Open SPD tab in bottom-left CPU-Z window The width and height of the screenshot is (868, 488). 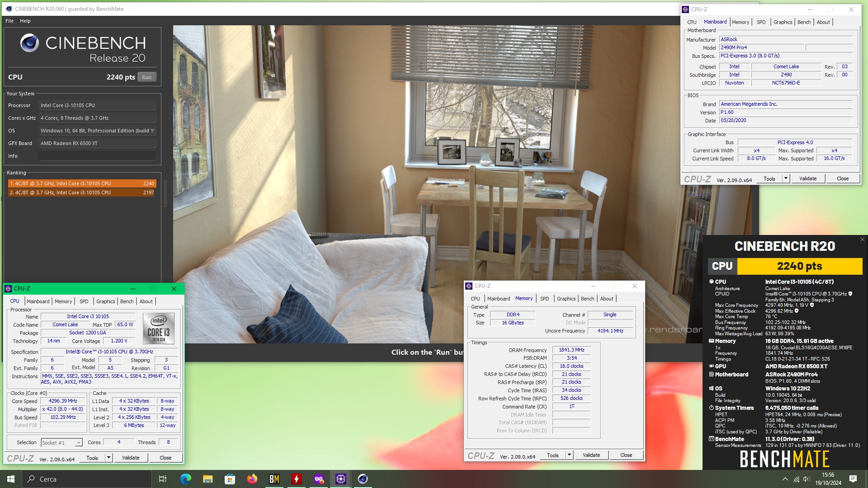(x=84, y=301)
